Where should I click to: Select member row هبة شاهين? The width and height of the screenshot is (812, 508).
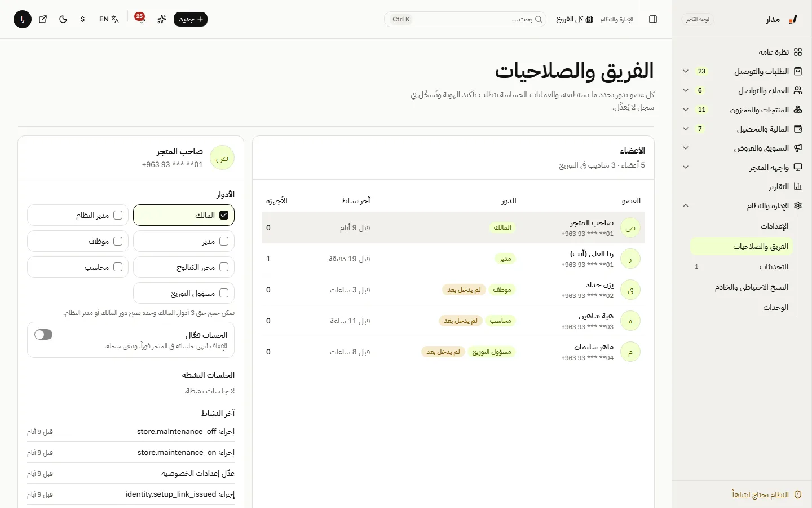point(453,321)
